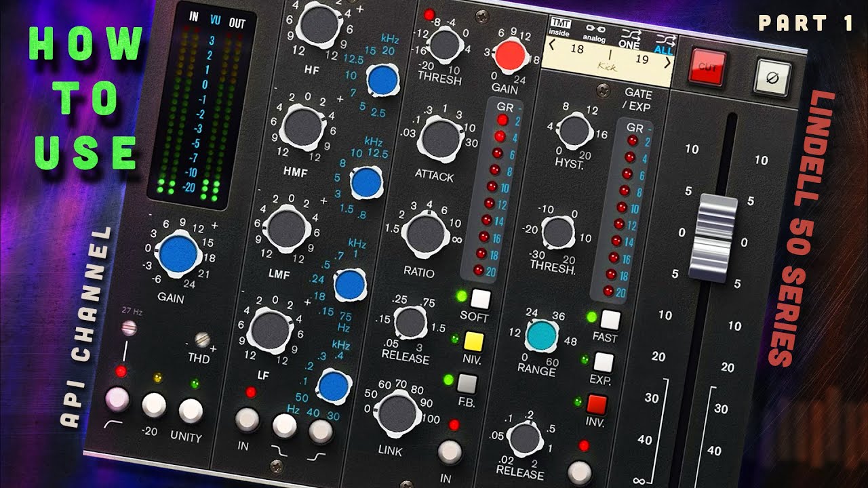Click the compressor THRESH knob
The height and width of the screenshot is (488, 868).
[x=444, y=45]
